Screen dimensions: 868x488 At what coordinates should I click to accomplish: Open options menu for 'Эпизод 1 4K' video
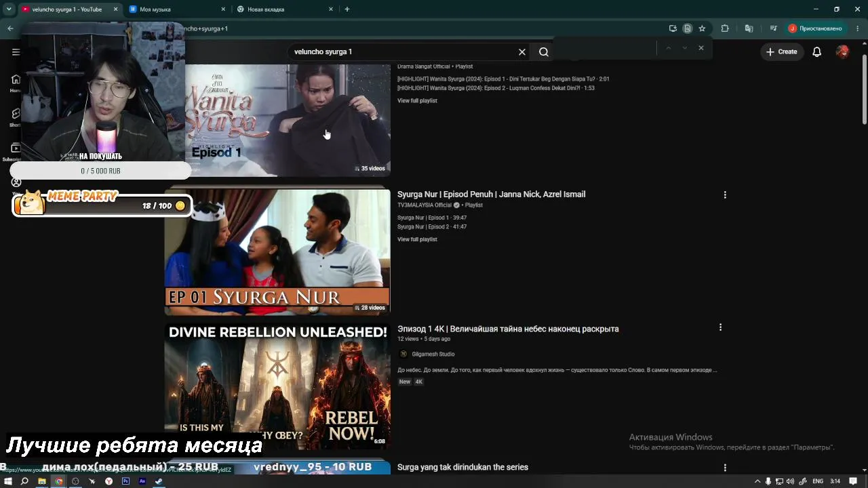point(720,327)
